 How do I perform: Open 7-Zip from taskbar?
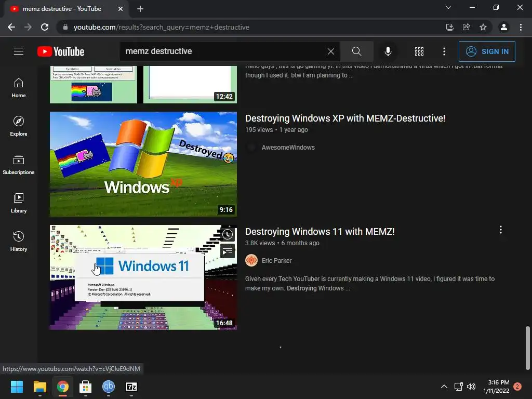click(x=131, y=387)
